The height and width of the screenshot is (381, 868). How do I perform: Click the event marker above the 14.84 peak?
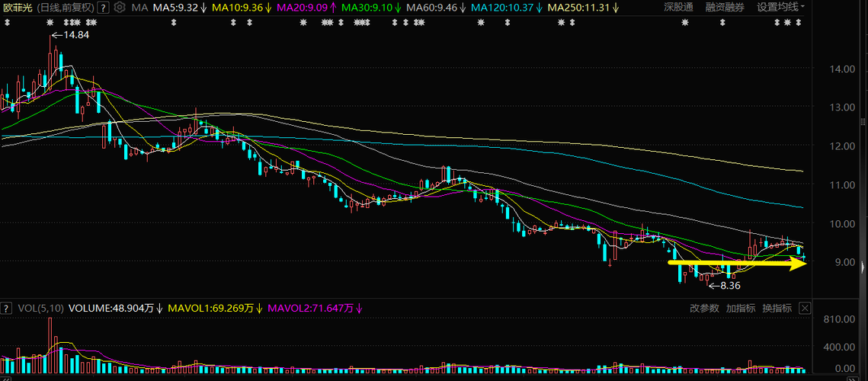(50, 23)
